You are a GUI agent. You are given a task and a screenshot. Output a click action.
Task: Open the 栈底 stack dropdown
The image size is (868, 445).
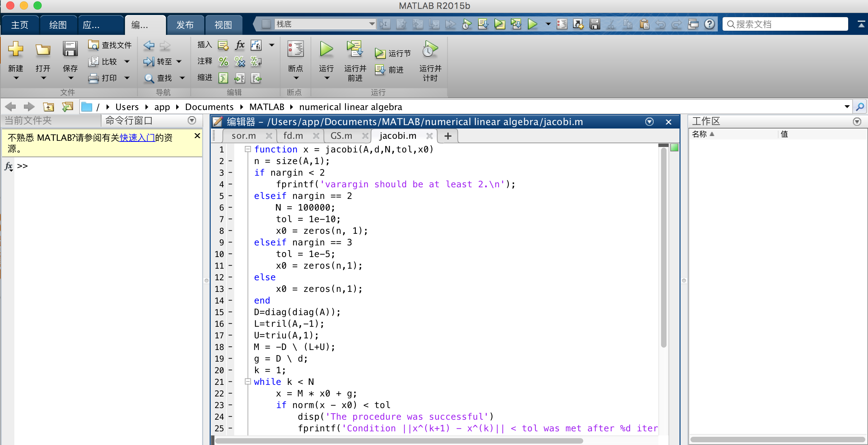coord(372,24)
